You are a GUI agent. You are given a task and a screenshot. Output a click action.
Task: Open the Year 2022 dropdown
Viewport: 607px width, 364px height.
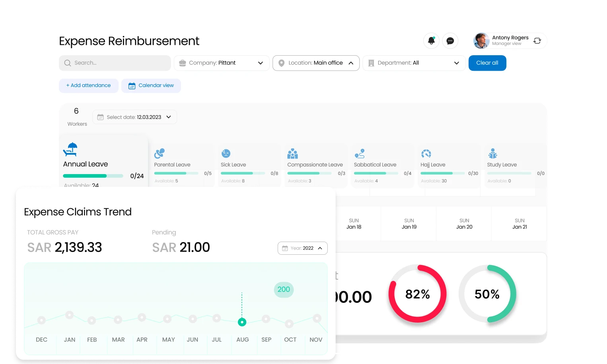(302, 248)
